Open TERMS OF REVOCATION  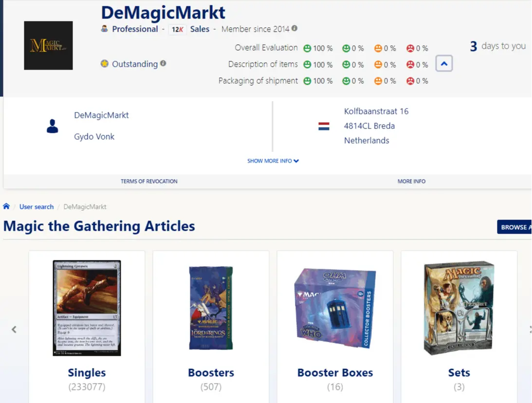click(x=149, y=181)
